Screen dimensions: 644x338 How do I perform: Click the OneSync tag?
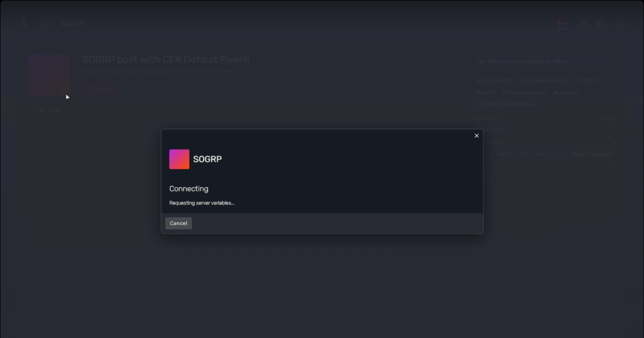pos(485,92)
